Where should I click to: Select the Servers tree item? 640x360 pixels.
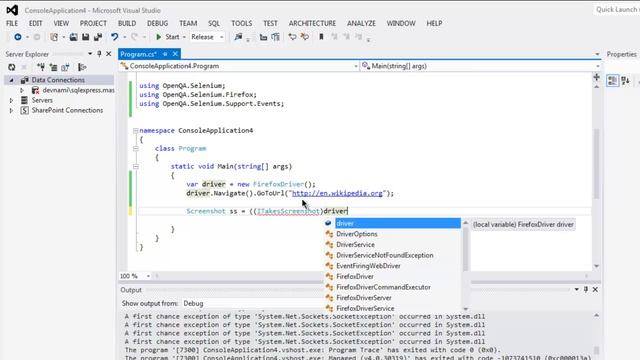pyautogui.click(x=42, y=100)
